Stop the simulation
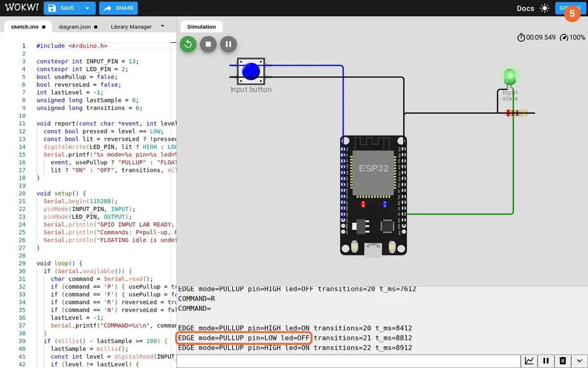The height and width of the screenshot is (368, 588). click(x=208, y=44)
